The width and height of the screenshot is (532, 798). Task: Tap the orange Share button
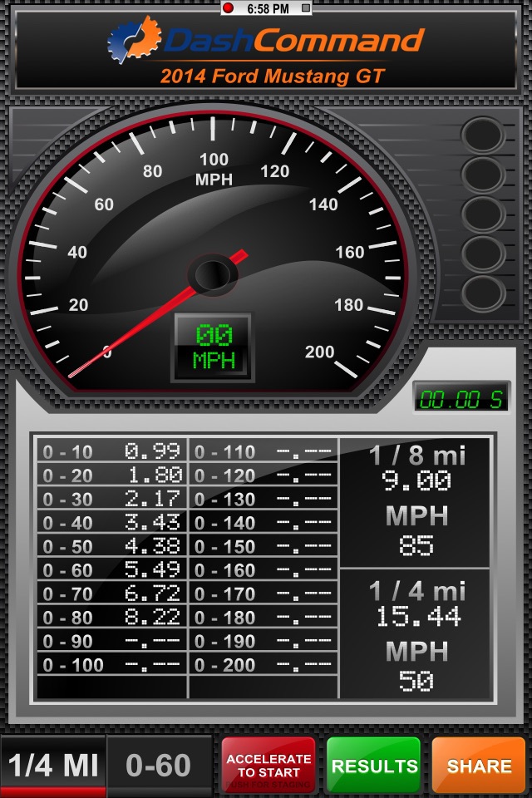click(479, 766)
